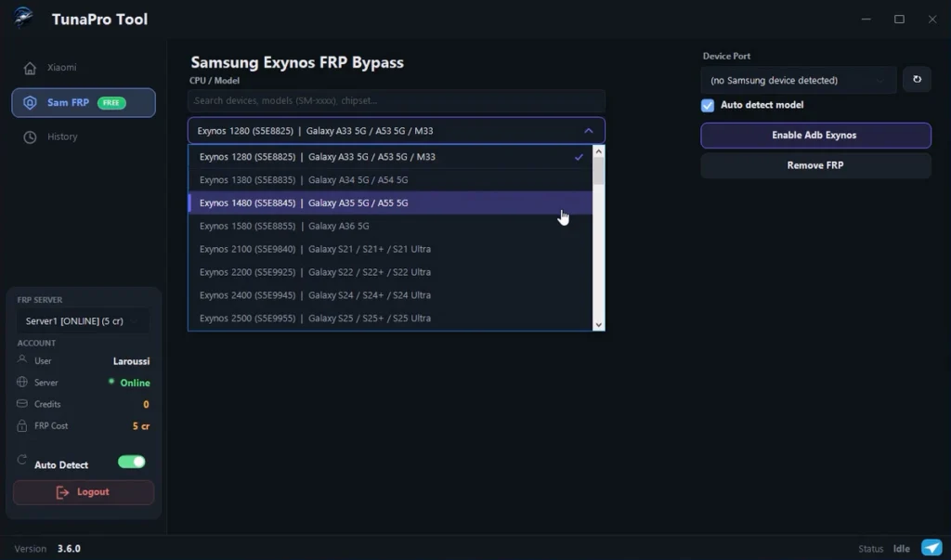Click the FRP Cost value 5 cr
The image size is (951, 560).
[141, 426]
